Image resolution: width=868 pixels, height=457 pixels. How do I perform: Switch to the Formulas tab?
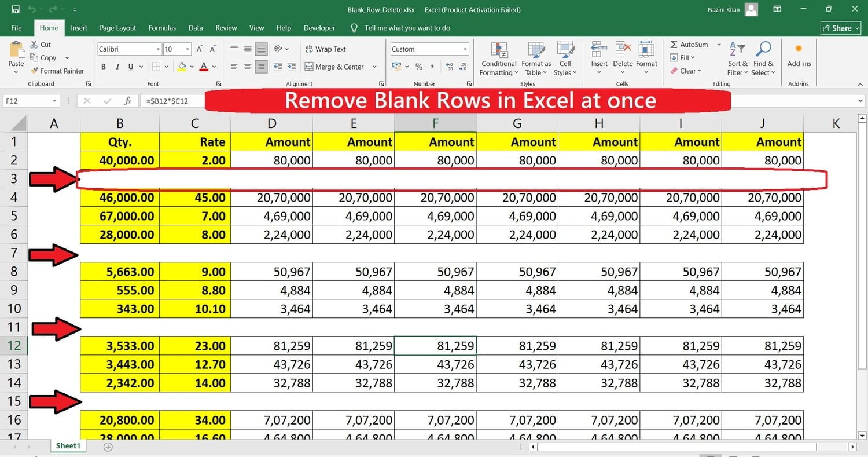click(x=162, y=28)
